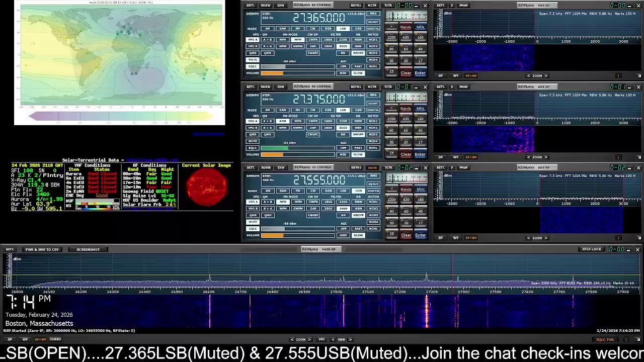Viewport: 644px width, 362px height.
Task: Click SCREENSHOT button in Main SP
Action: click(88, 249)
